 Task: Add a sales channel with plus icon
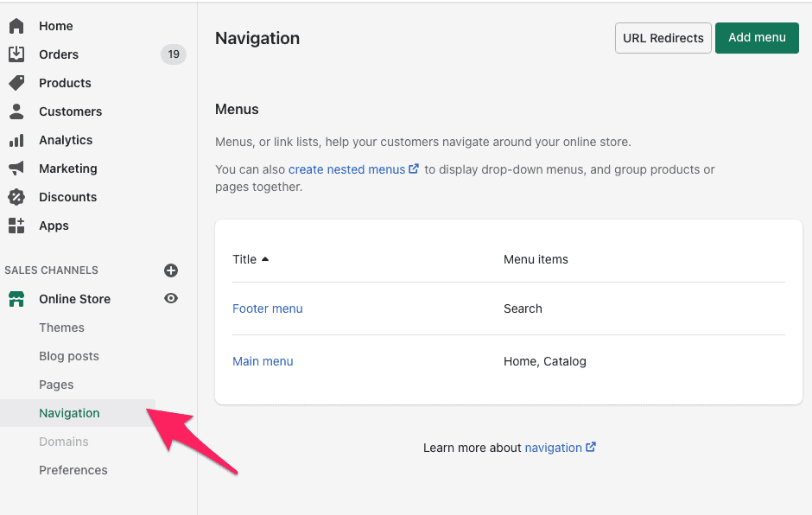tap(171, 270)
